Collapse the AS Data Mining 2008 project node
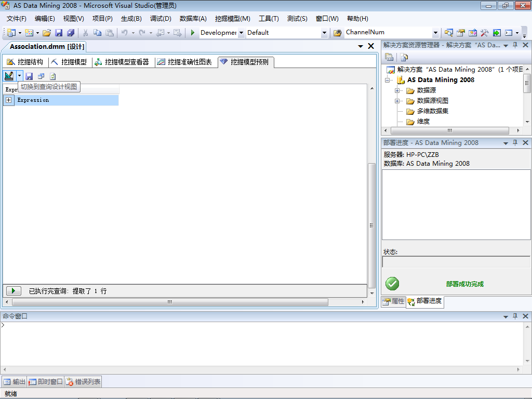Image resolution: width=532 pixels, height=399 pixels. tap(387, 81)
